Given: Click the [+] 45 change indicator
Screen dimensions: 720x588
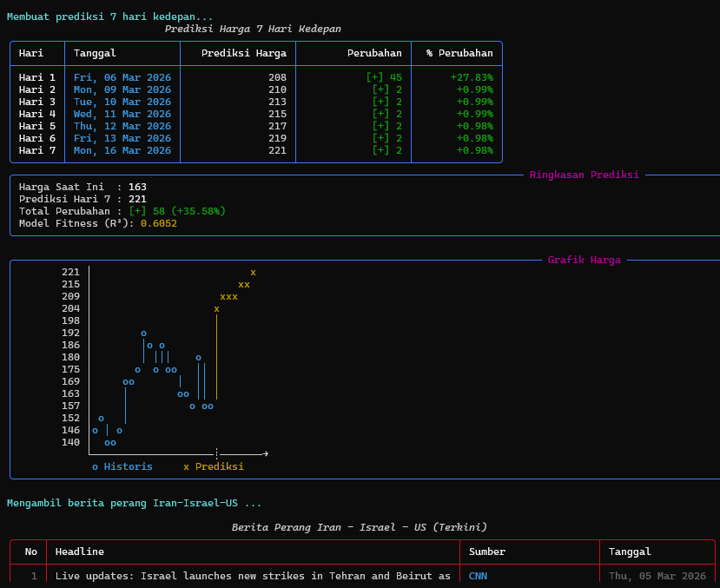Looking at the screenshot, I should (384, 77).
